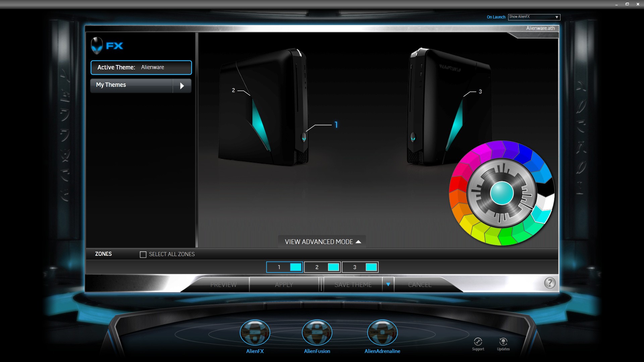
Task: Open the Save Theme dropdown arrow
Action: pyautogui.click(x=388, y=285)
